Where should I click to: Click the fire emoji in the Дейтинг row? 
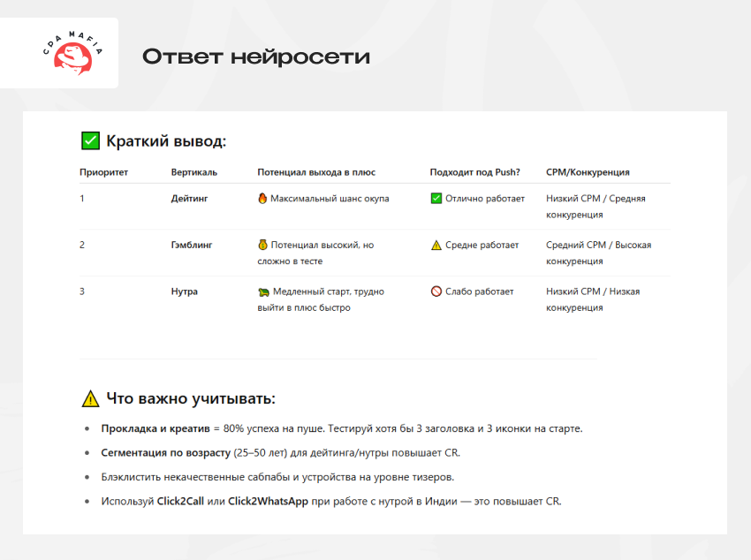[x=262, y=198]
